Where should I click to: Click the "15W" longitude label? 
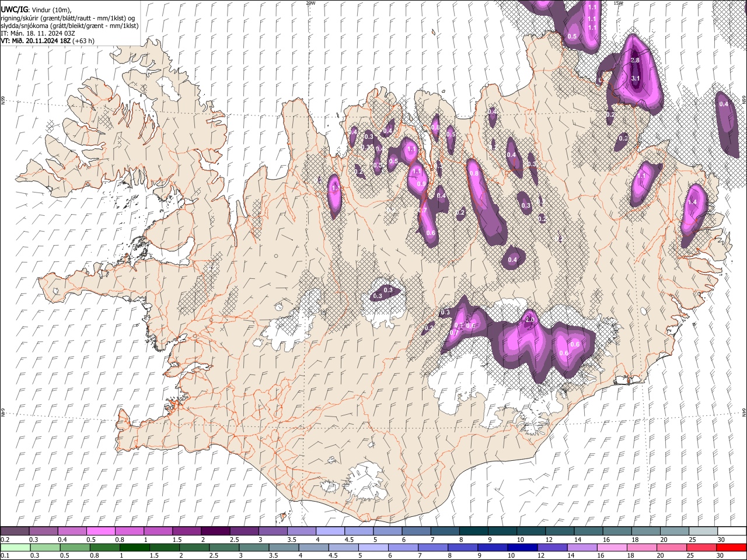coord(619,3)
